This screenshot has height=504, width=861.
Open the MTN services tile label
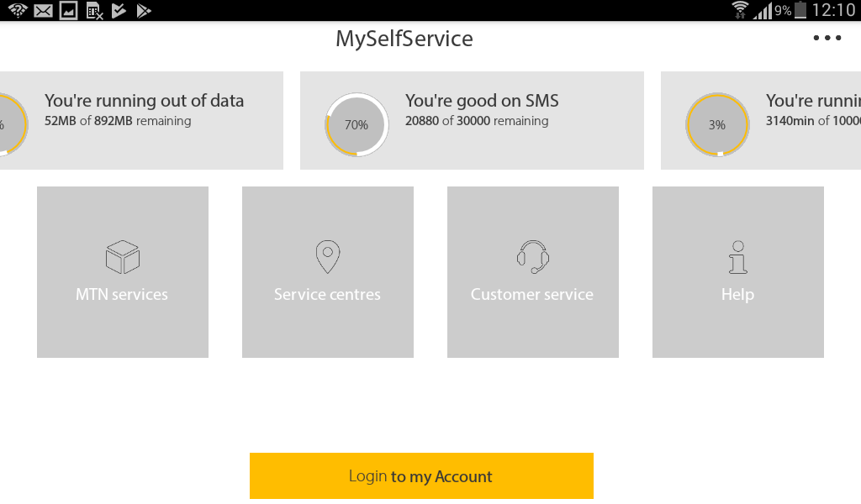point(122,295)
